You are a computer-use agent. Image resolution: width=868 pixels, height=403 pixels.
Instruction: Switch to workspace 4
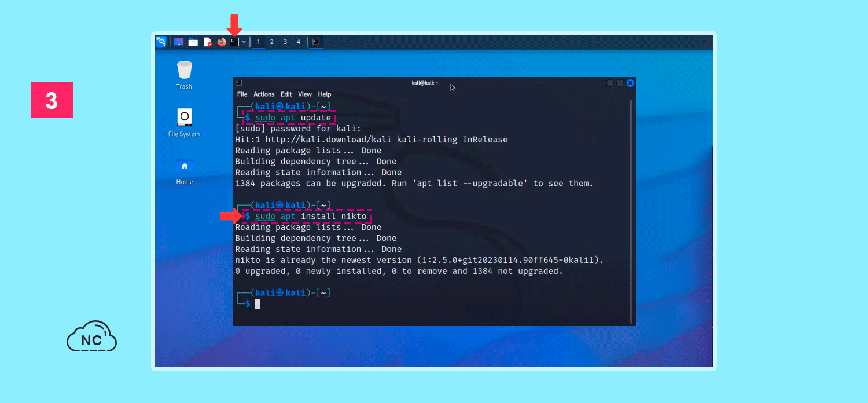coord(299,42)
